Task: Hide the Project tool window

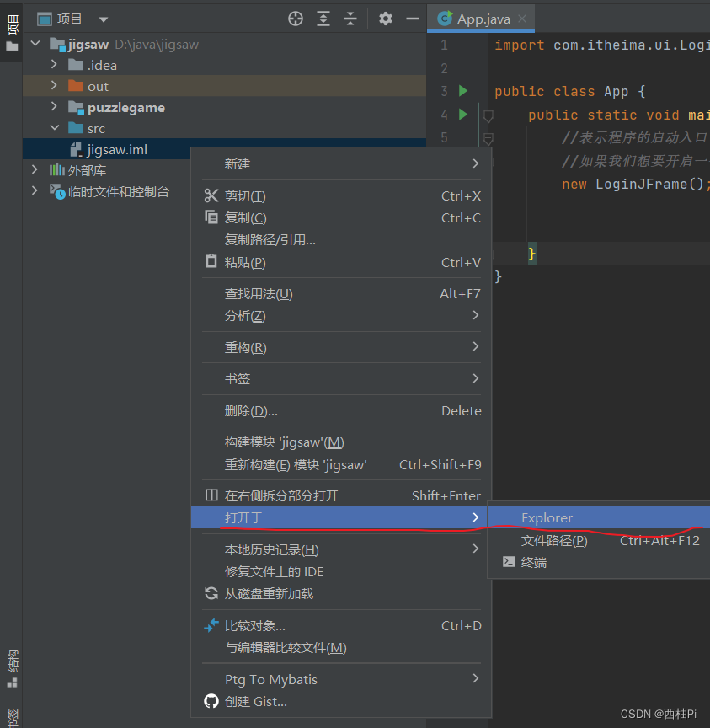Action: click(412, 19)
